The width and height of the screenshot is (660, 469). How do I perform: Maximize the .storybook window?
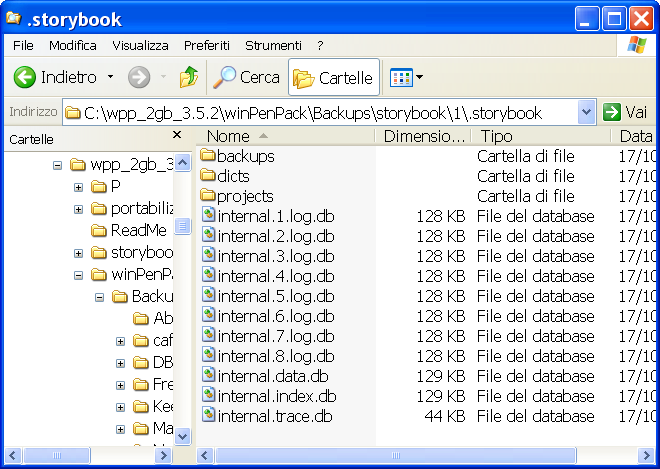click(614, 19)
